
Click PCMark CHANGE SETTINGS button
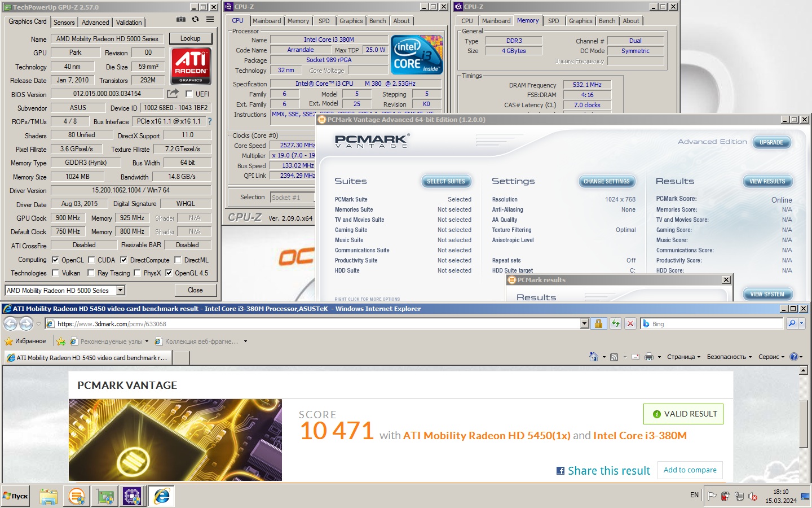pyautogui.click(x=607, y=181)
